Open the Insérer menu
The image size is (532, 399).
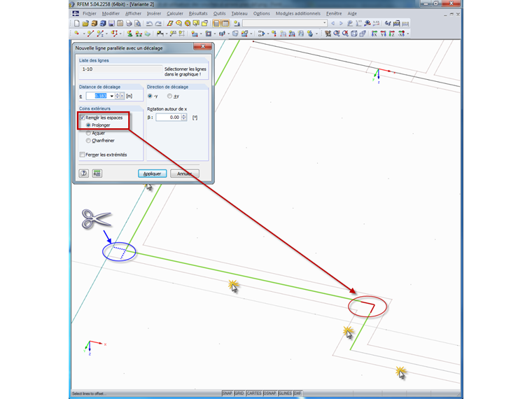154,13
